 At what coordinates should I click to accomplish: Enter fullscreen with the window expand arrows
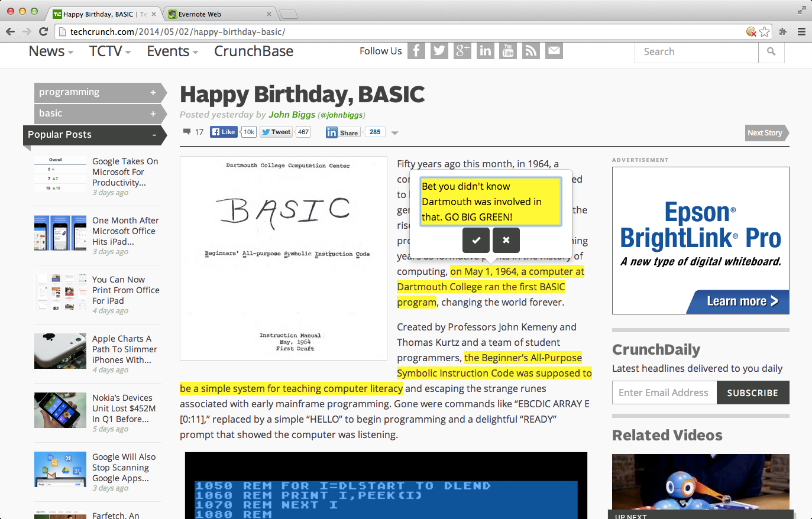point(801,10)
